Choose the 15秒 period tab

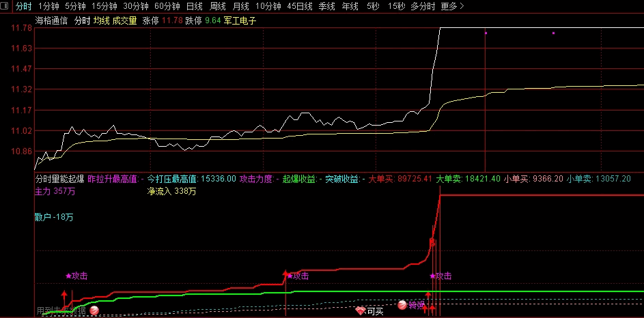395,6
